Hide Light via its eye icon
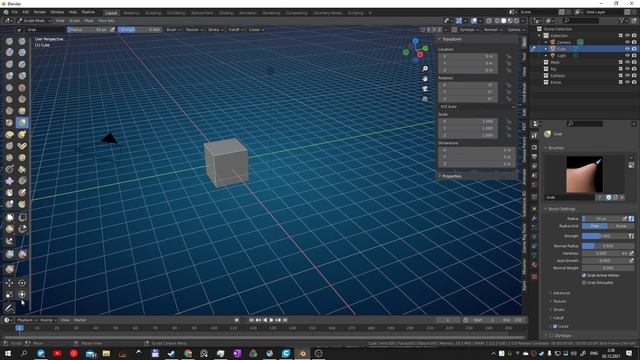Image resolution: width=640 pixels, height=360 pixels. [627, 55]
